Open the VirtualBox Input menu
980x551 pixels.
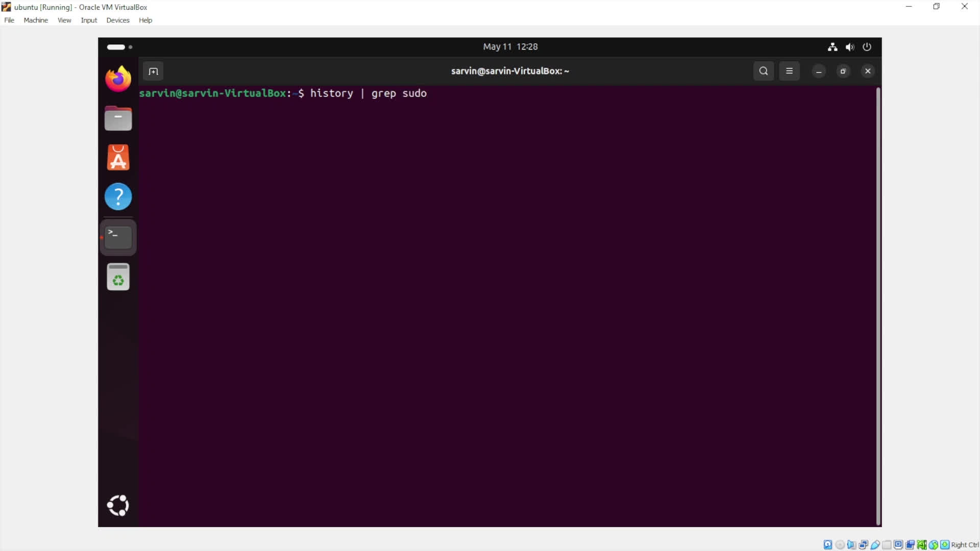click(x=89, y=20)
